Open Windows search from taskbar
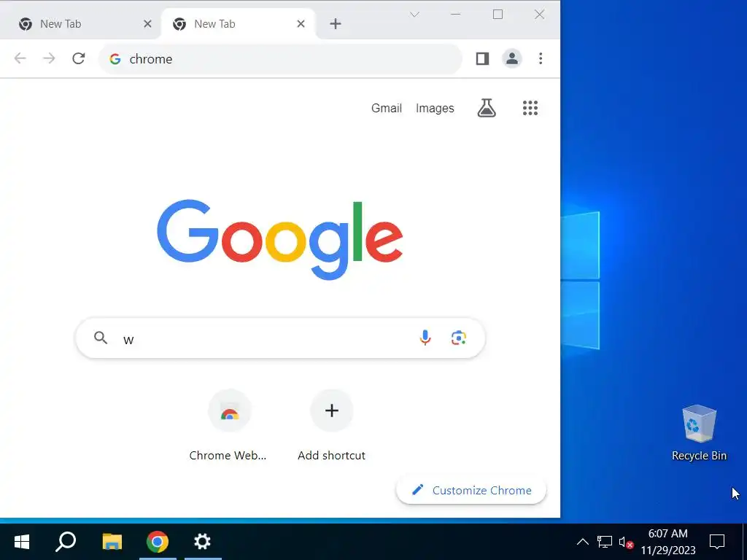The image size is (747, 560). (66, 542)
